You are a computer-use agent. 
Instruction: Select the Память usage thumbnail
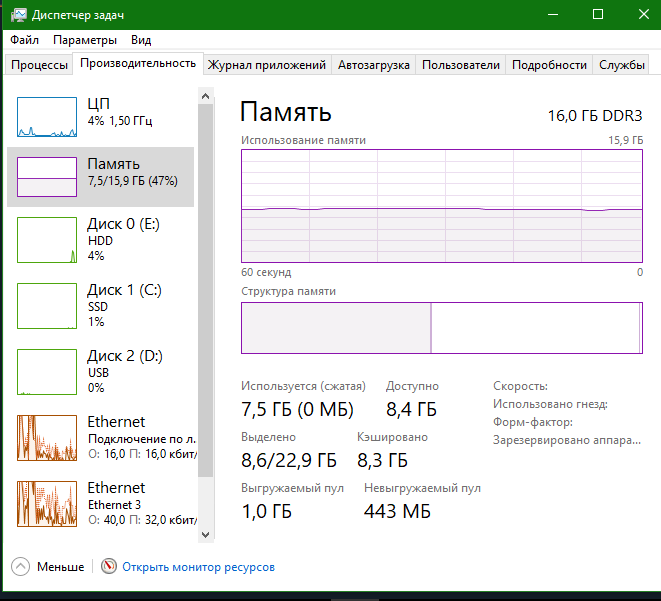[47, 177]
